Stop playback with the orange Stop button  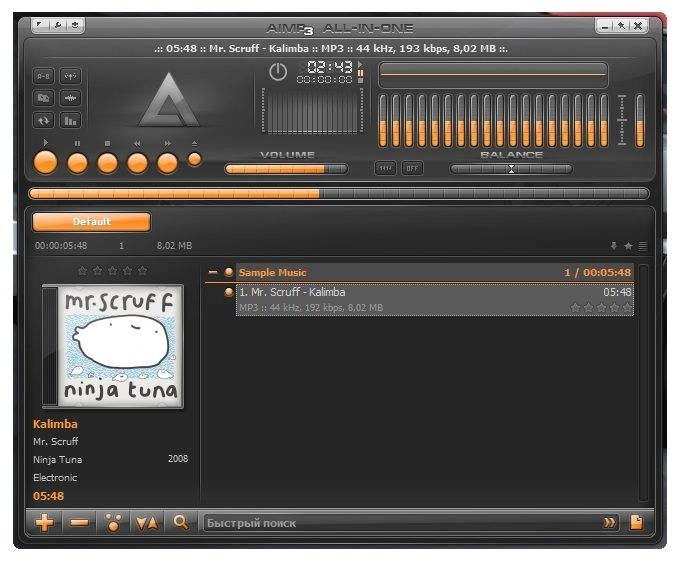click(107, 163)
